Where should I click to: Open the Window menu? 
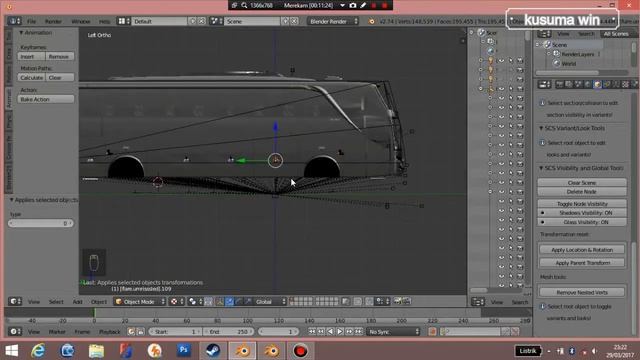[81, 21]
